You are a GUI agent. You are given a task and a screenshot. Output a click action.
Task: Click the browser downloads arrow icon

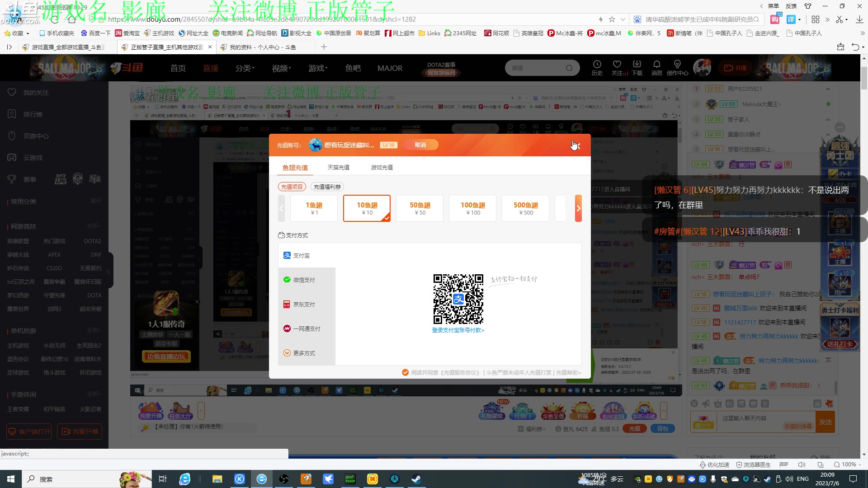pyautogui.click(x=859, y=19)
